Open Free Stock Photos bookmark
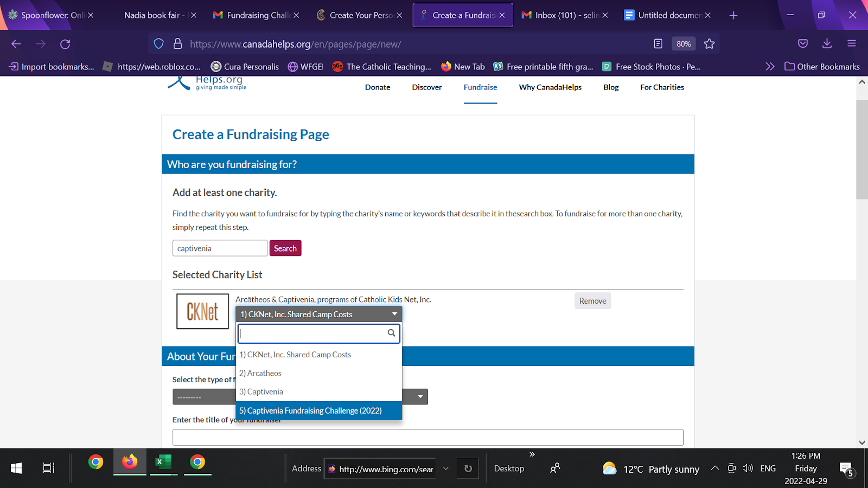The width and height of the screenshot is (868, 488). [x=651, y=67]
